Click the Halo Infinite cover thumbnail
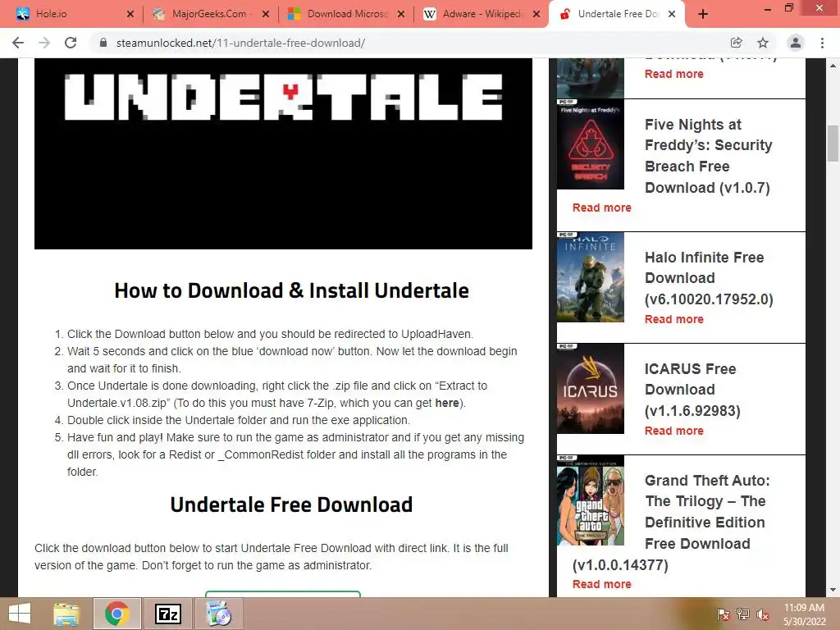This screenshot has height=630, width=840. tap(591, 277)
